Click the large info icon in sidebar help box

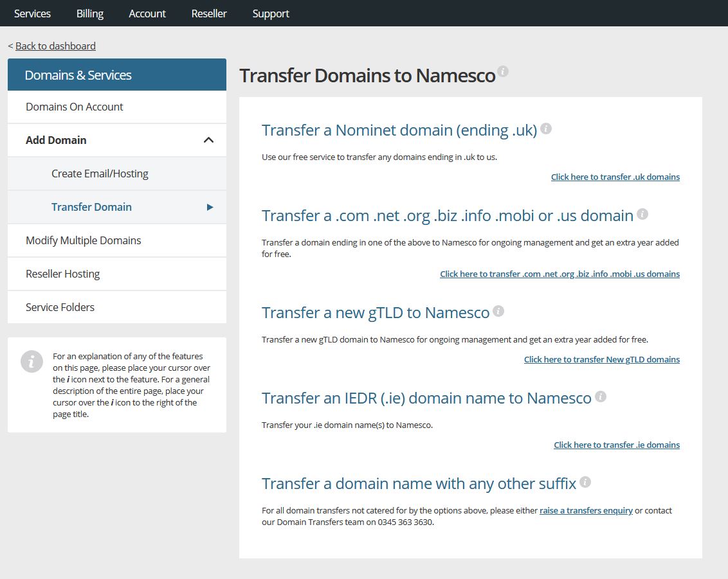click(32, 361)
